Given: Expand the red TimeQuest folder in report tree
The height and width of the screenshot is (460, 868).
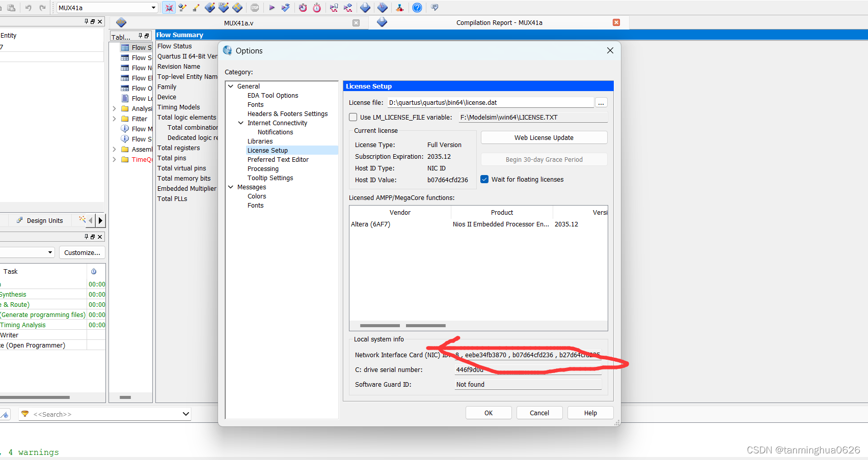Looking at the screenshot, I should (x=114, y=159).
